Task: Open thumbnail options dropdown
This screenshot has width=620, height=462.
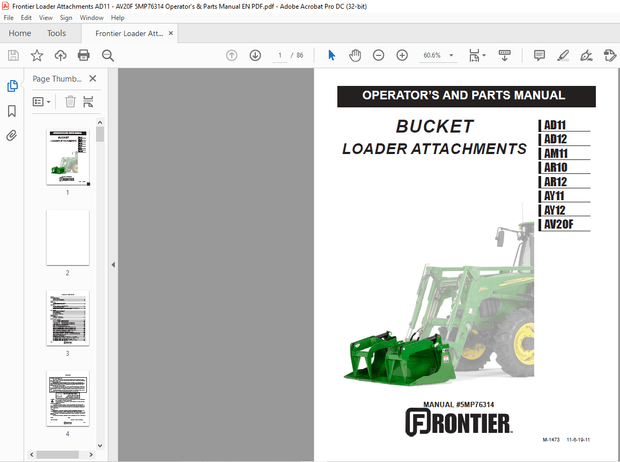Action: (42, 102)
